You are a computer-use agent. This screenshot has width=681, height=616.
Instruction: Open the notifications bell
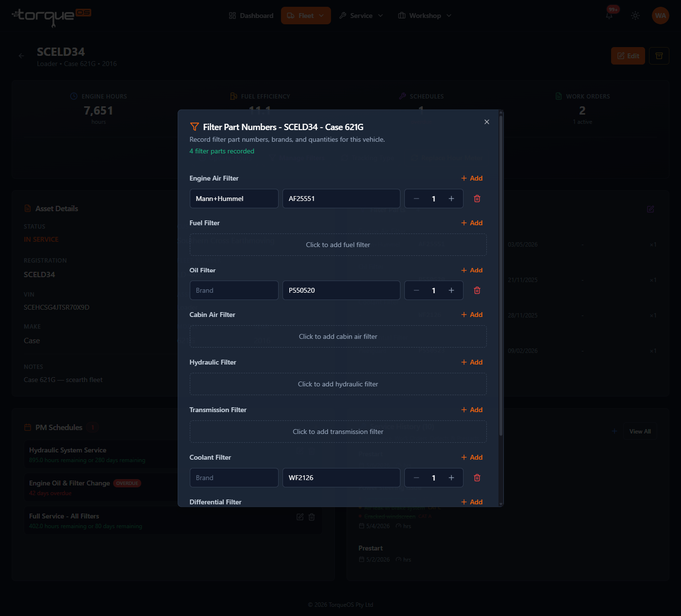(x=609, y=16)
